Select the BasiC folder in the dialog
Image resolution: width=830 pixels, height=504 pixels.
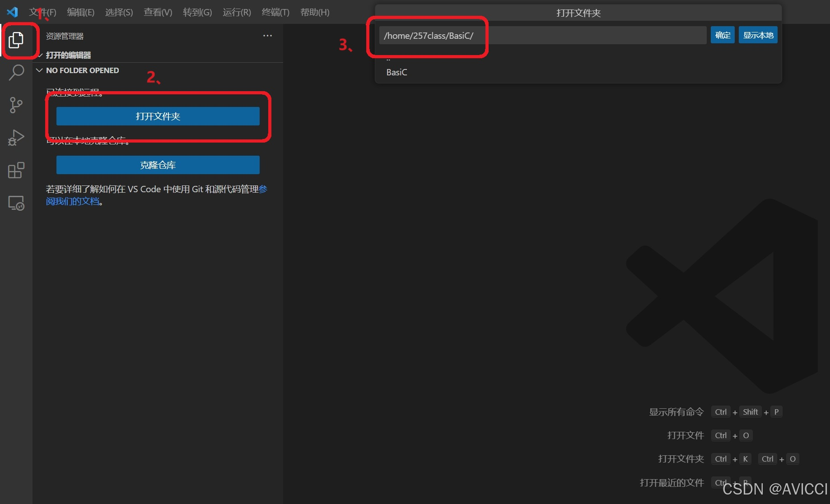click(396, 72)
